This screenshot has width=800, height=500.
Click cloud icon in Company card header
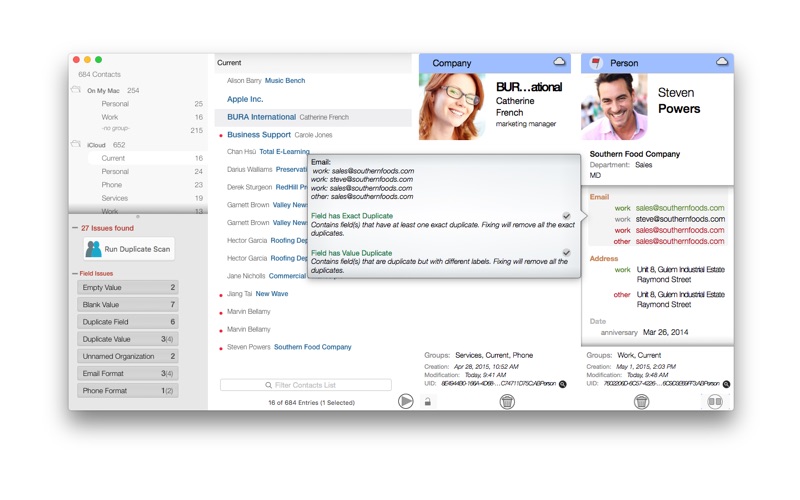(x=559, y=62)
